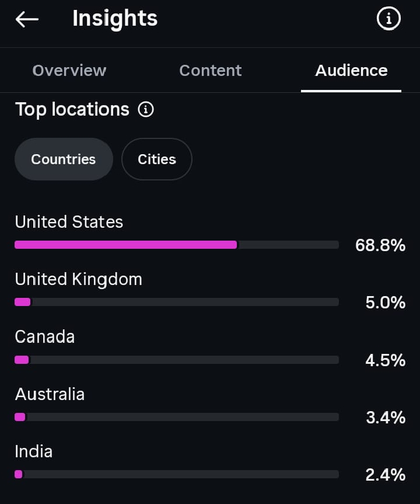Switch to the Overview tab
The image size is (420, 504).
coord(69,71)
